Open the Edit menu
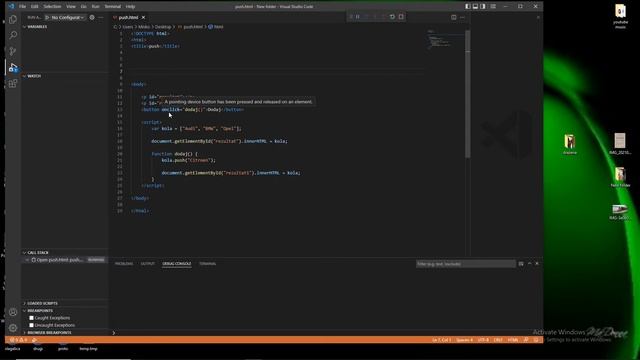 [35, 7]
